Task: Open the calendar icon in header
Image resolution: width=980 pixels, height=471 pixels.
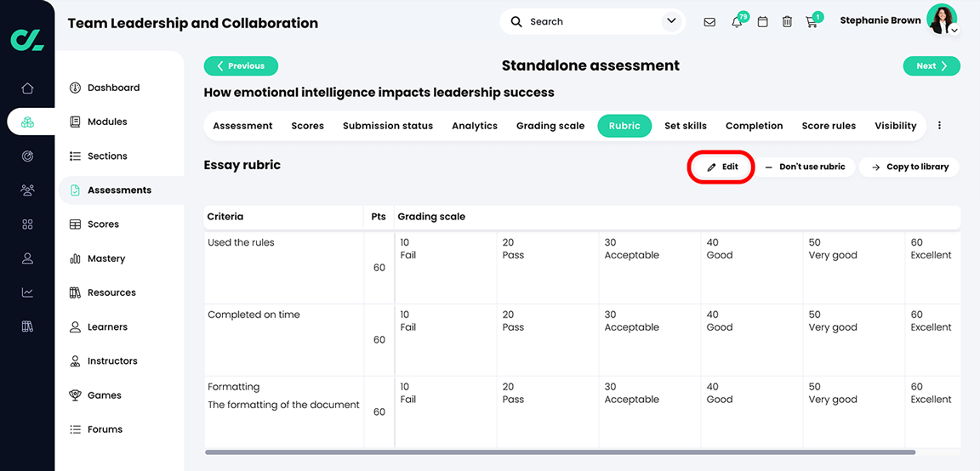Action: tap(762, 22)
